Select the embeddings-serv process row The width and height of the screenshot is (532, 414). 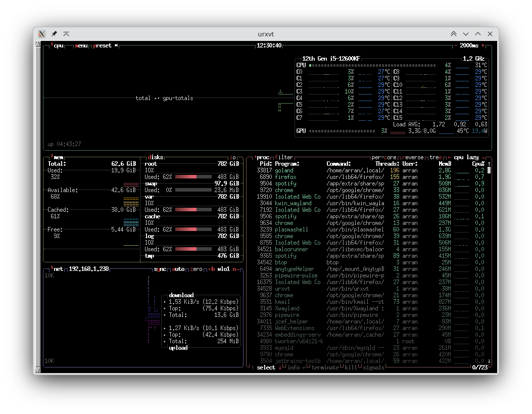coord(370,335)
